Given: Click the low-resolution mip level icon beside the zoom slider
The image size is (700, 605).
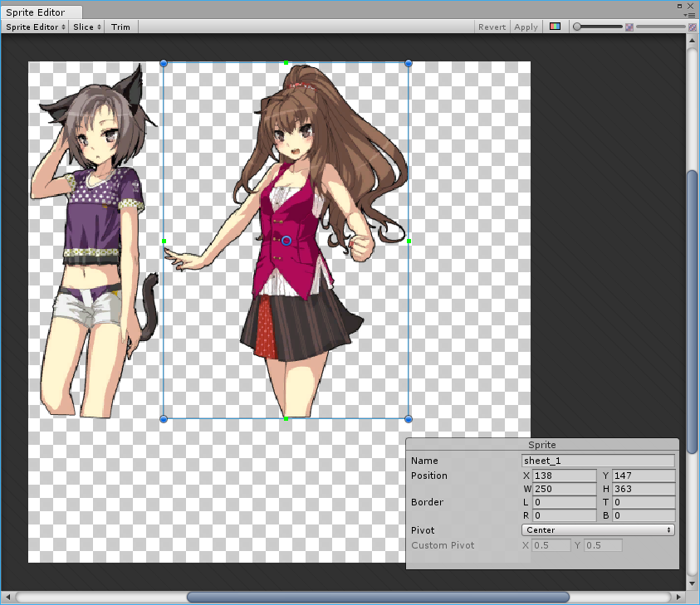Looking at the screenshot, I should (629, 27).
